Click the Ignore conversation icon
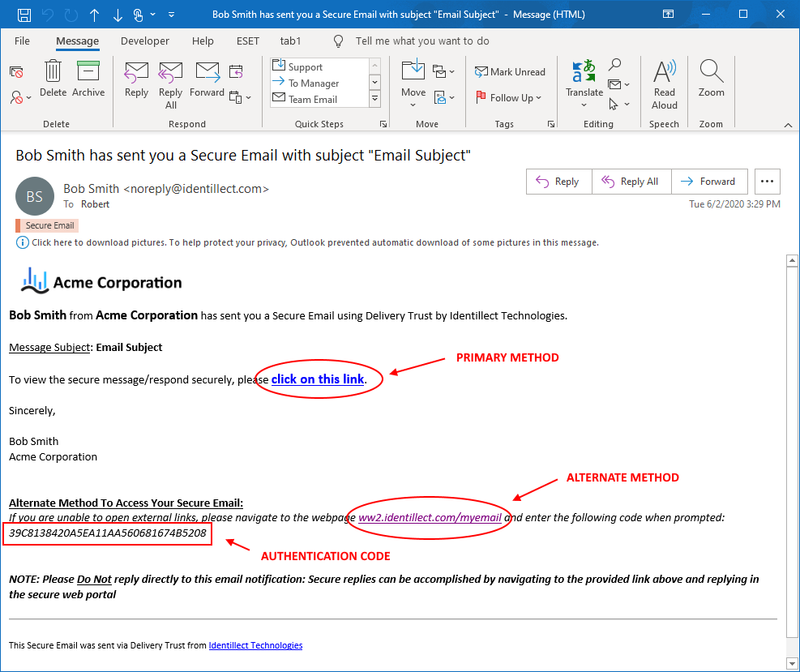 [x=16, y=72]
